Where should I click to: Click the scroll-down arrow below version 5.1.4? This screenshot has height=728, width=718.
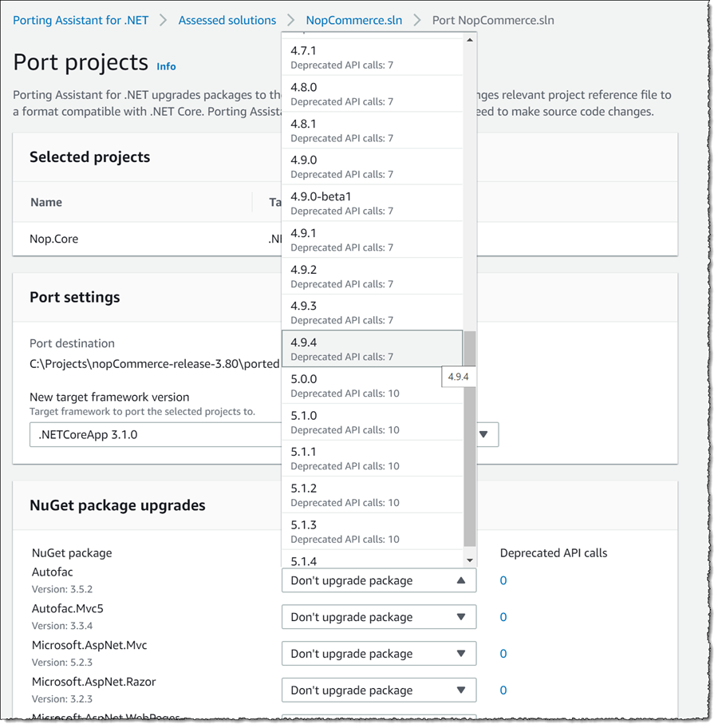coord(469,560)
